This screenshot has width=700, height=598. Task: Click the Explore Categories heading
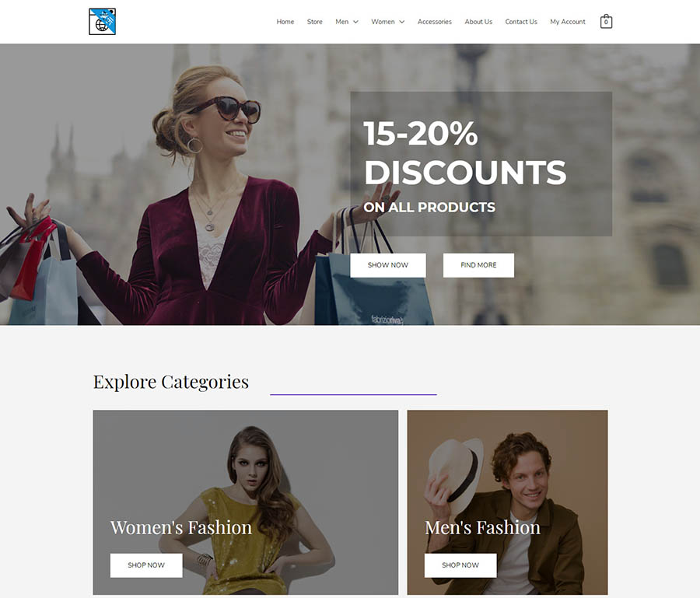coord(171,382)
